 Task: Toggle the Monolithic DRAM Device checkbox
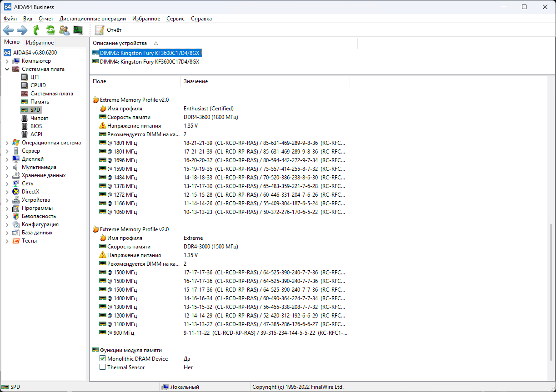(x=102, y=359)
